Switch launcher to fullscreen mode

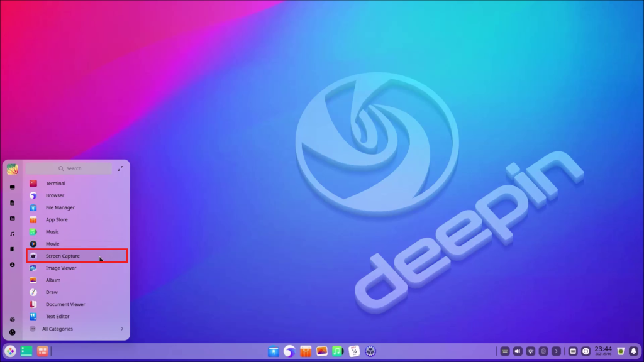pyautogui.click(x=121, y=168)
